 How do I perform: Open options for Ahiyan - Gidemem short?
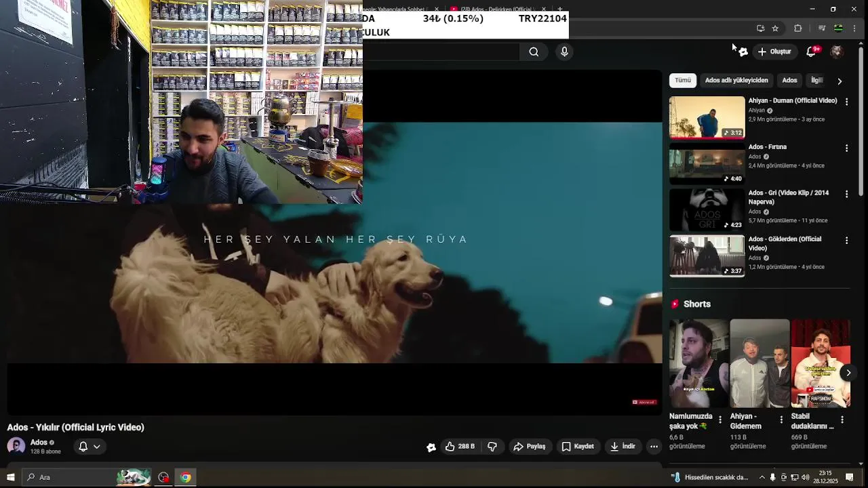(x=781, y=420)
